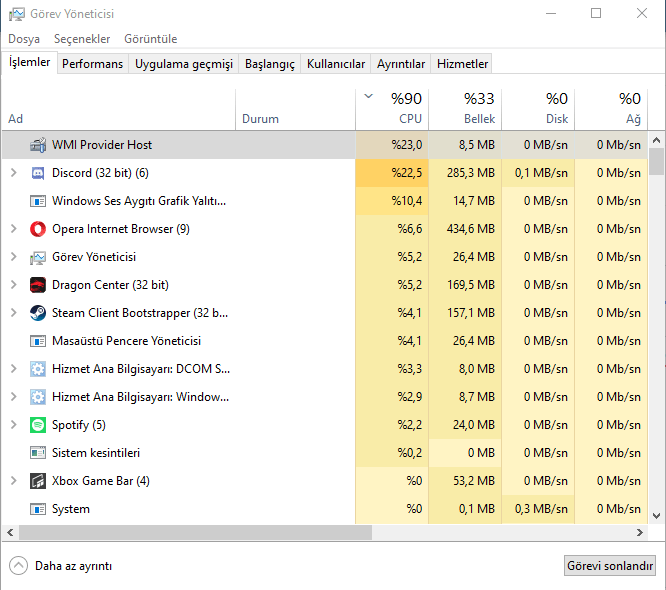
Task: Click the Windows Ses Aygıtı Grafik icon
Action: [x=38, y=201]
